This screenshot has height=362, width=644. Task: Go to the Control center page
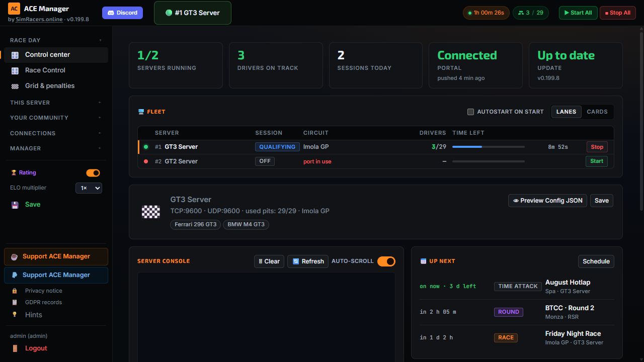tap(56, 55)
